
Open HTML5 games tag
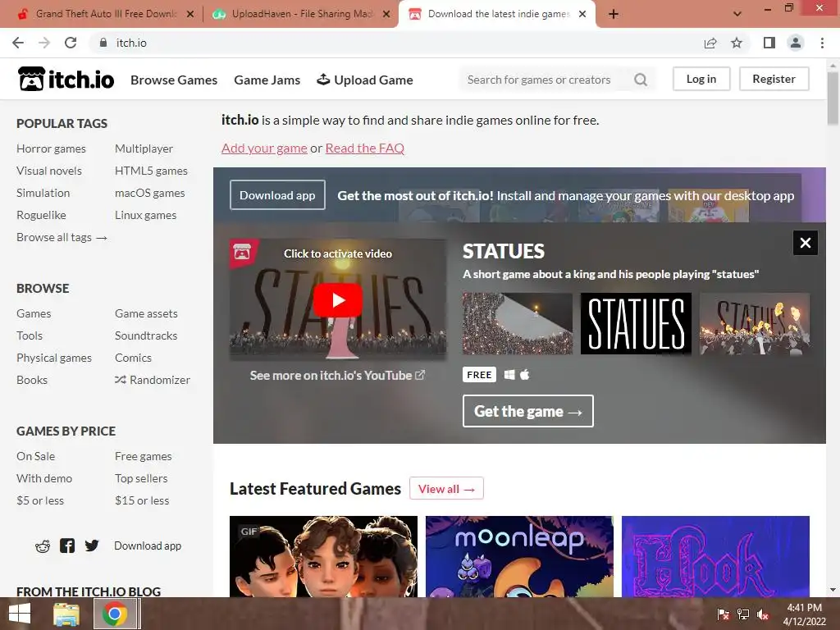[x=151, y=171]
